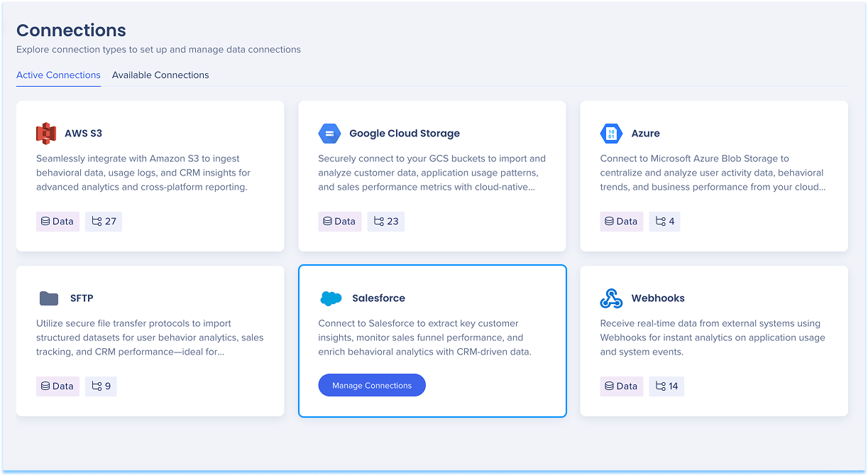Open the Salesforce card title

379,298
